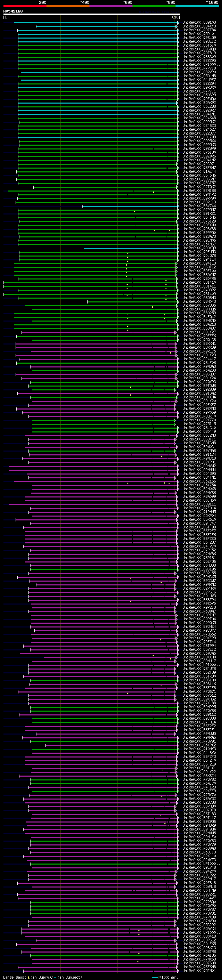Viewport: 222px width, 980px height.
Task: Open hit UniRef100_B9GEI2
Action: click(199, 41)
